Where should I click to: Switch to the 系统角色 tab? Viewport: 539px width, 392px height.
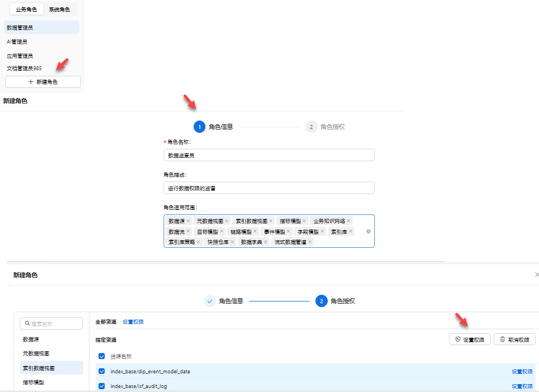[59, 10]
